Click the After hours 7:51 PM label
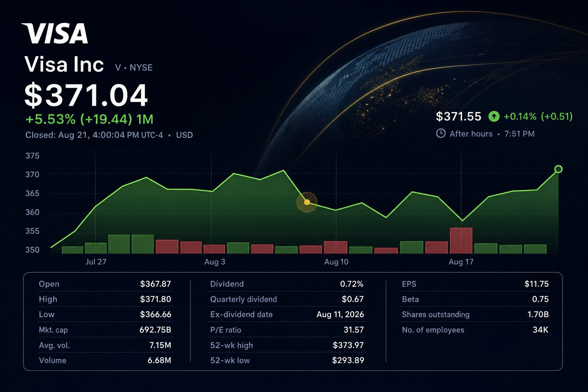588x392 pixels. coord(492,134)
